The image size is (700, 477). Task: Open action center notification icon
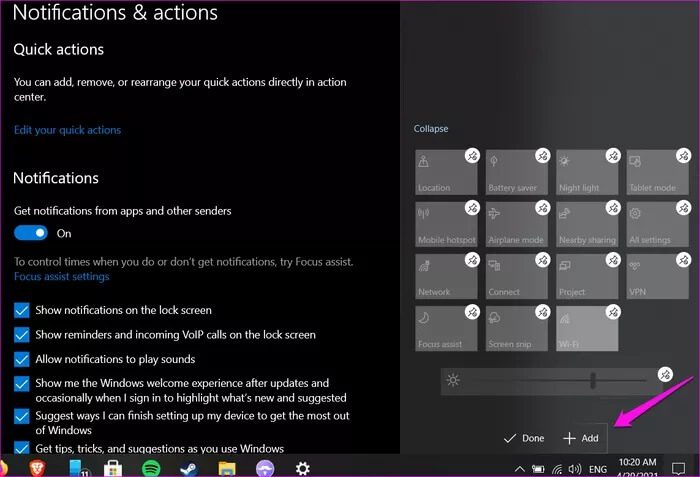click(x=679, y=469)
